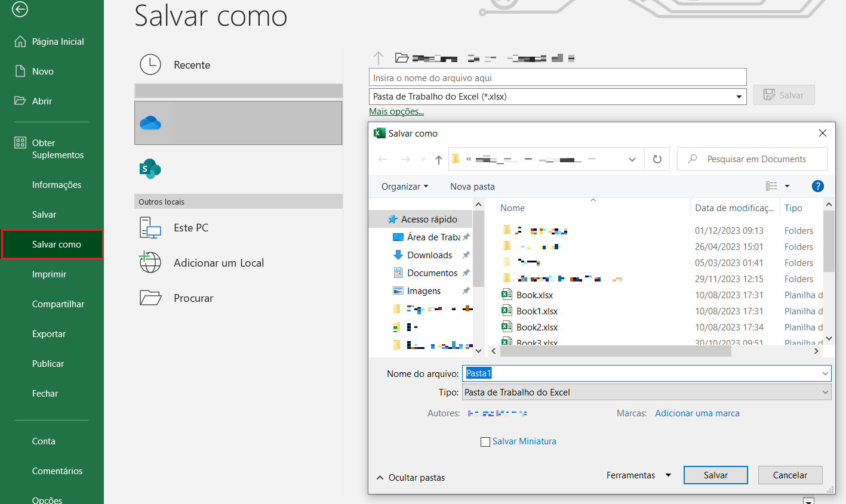Select Salvar in the sidebar
The image size is (846, 504).
[x=44, y=215]
